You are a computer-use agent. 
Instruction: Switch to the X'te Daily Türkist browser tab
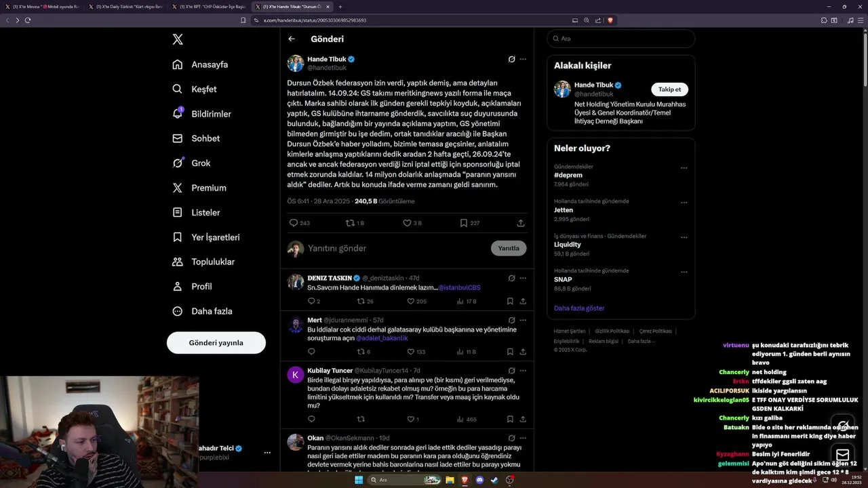[125, 7]
